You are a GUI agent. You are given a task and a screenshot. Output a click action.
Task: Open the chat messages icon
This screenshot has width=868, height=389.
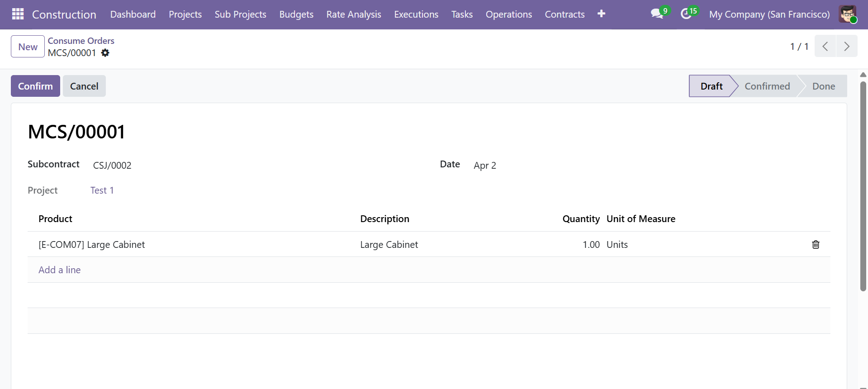click(x=657, y=14)
